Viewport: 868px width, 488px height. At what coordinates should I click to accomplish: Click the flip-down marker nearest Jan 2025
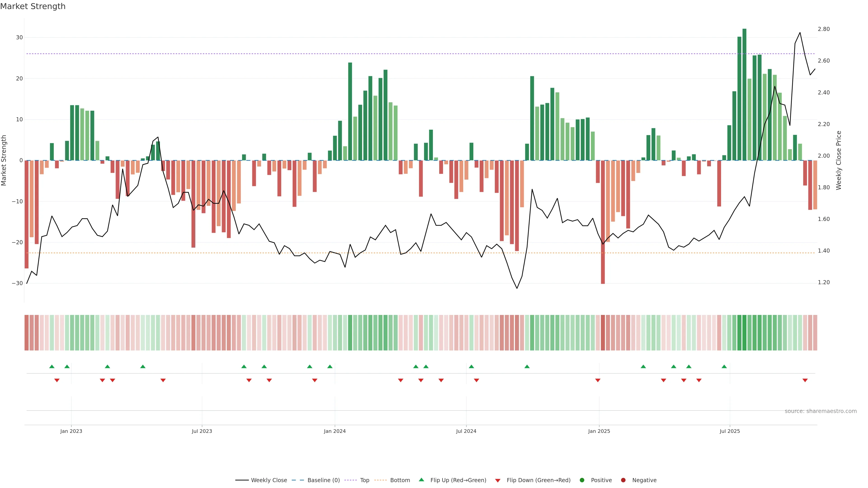pyautogui.click(x=598, y=380)
